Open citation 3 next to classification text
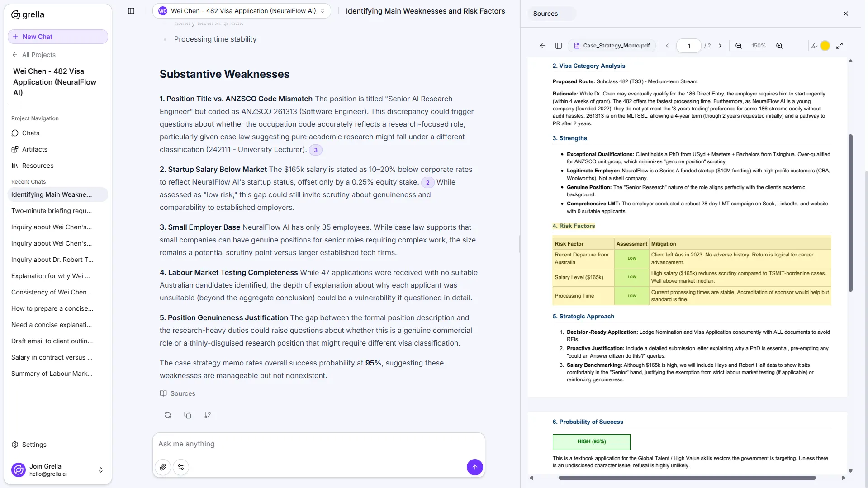Image resolution: width=868 pixels, height=488 pixels. click(315, 149)
